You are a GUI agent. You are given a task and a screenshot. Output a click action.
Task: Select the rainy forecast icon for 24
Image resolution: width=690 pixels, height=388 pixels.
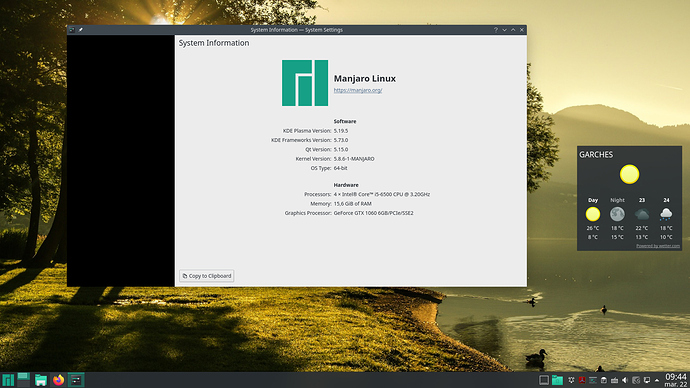coord(666,214)
